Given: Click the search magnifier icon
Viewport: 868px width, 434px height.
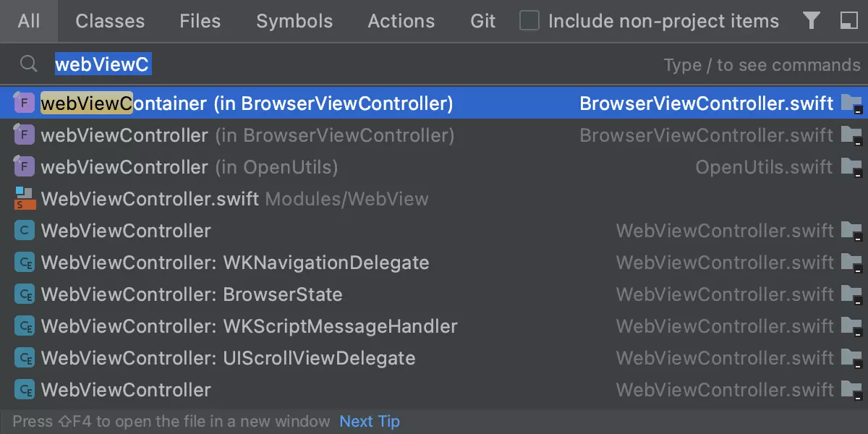Looking at the screenshot, I should [28, 64].
